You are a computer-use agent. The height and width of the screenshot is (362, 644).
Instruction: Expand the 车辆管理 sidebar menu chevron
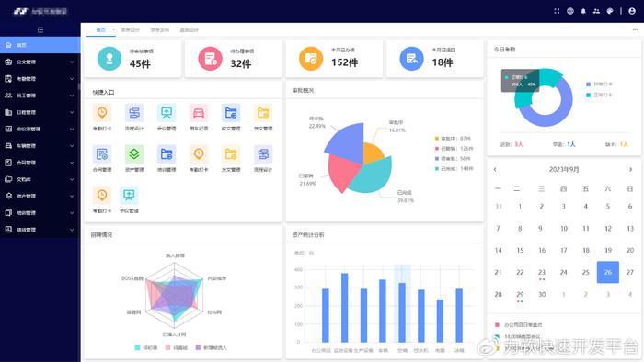click(x=72, y=146)
